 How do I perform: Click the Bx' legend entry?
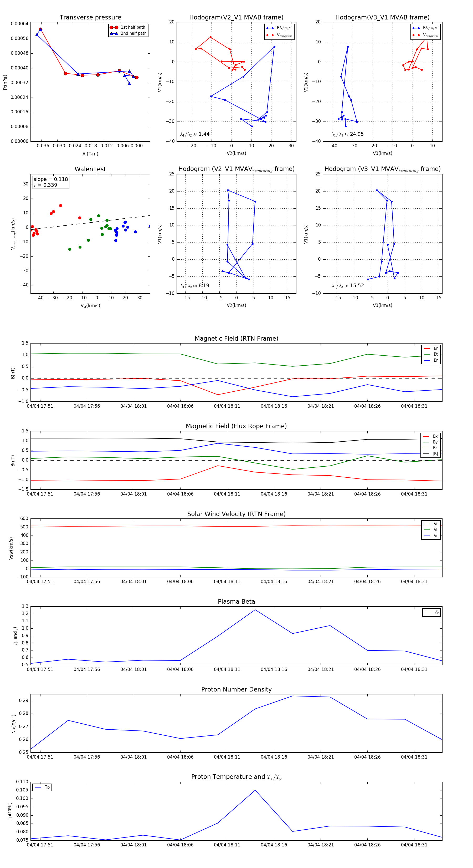tap(431, 436)
